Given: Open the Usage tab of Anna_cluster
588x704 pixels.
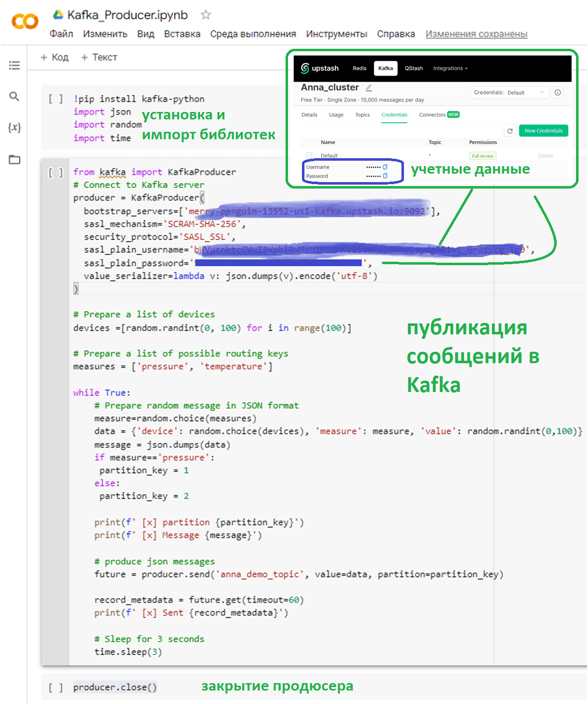Looking at the screenshot, I should pos(336,115).
